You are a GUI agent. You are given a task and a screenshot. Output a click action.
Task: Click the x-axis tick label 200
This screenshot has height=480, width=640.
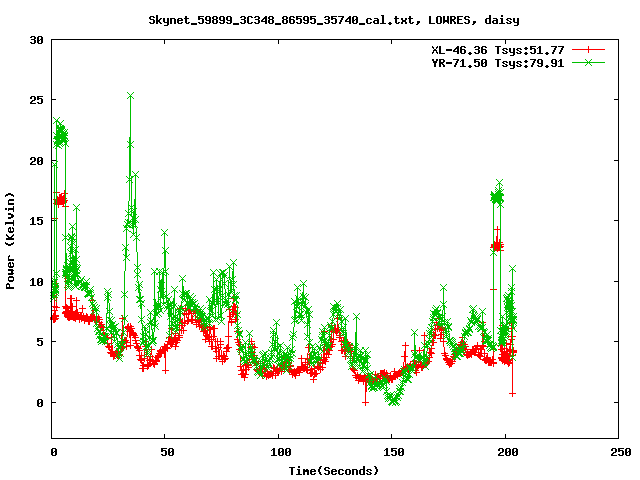(x=507, y=452)
